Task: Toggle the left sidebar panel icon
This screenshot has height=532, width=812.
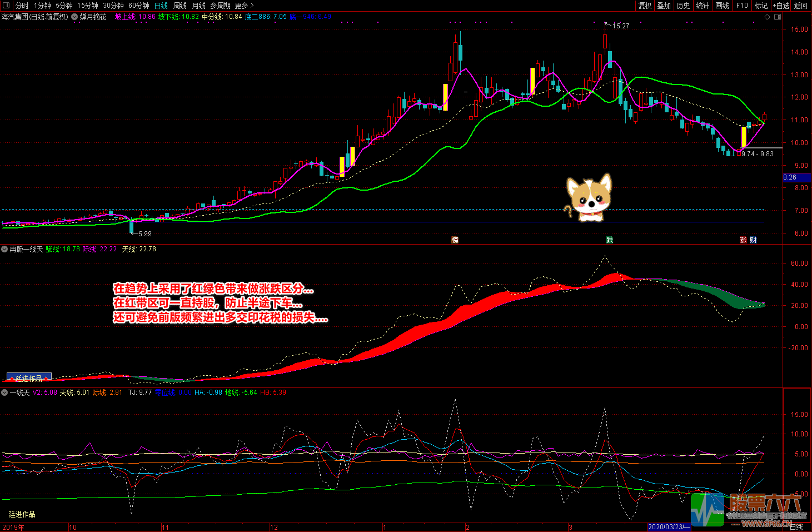Action: (x=6, y=6)
